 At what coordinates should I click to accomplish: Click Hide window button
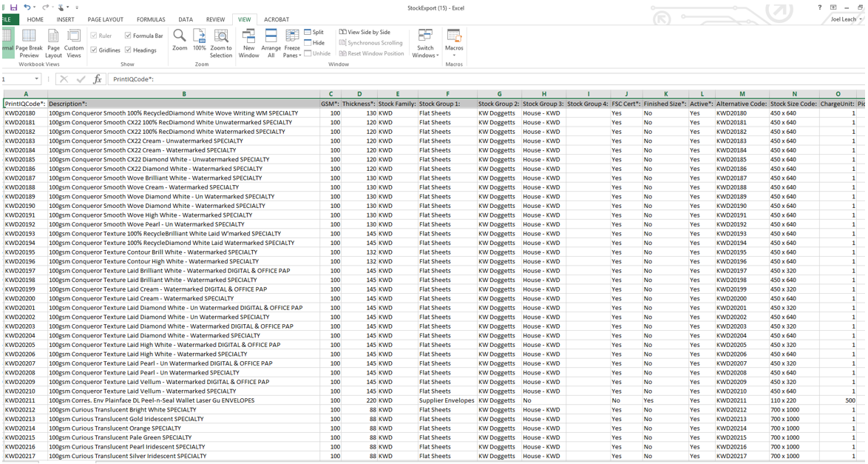click(x=314, y=43)
